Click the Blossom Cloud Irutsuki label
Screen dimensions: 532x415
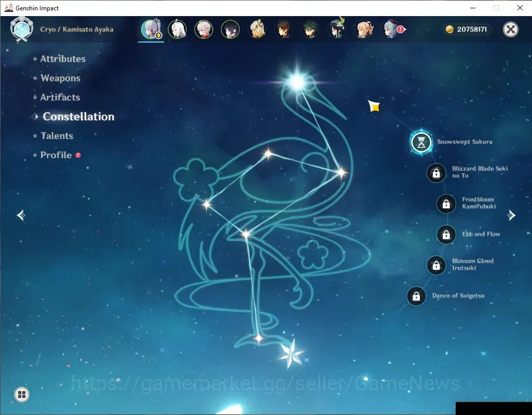coord(473,264)
